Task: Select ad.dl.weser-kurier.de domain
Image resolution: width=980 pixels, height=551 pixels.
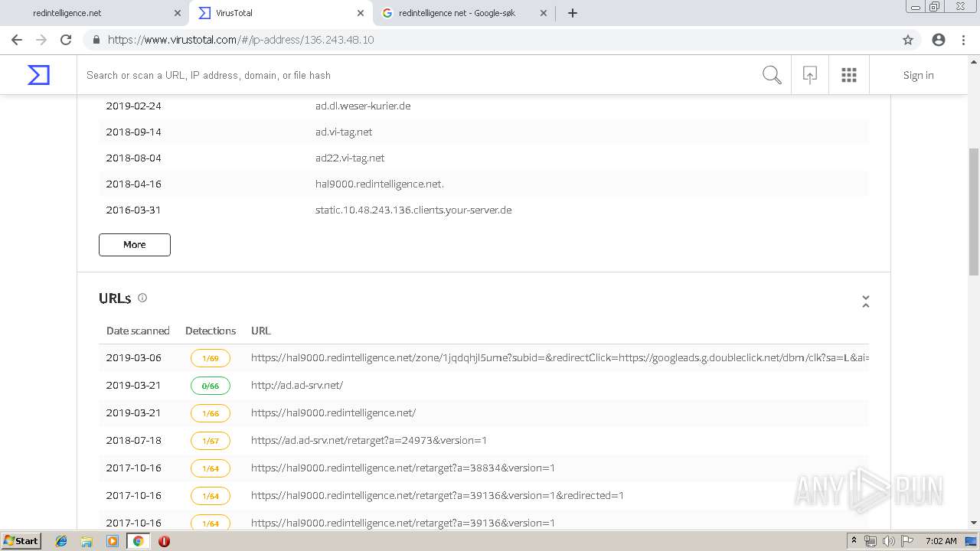Action: pyautogui.click(x=363, y=106)
